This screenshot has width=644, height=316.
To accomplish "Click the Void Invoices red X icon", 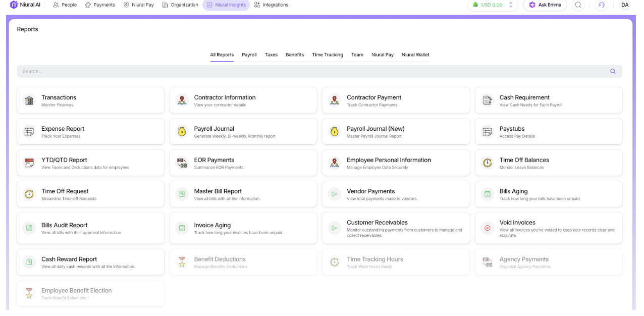I will tap(488, 228).
